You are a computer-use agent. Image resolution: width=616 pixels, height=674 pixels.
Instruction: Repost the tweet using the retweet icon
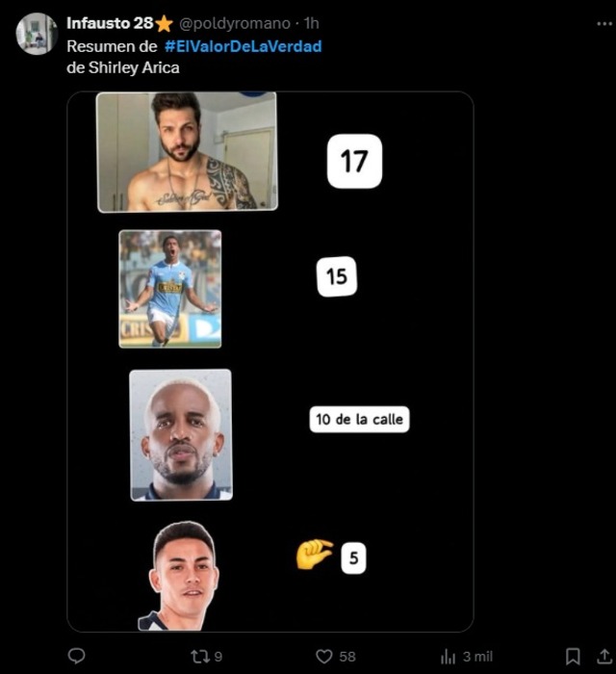[x=200, y=657]
